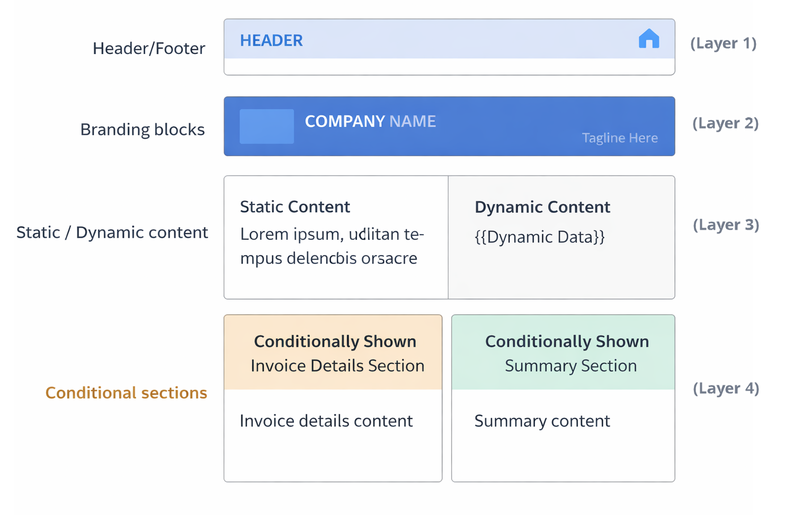Click the Header/Footer label
This screenshot has width=812, height=515.
coord(149,48)
